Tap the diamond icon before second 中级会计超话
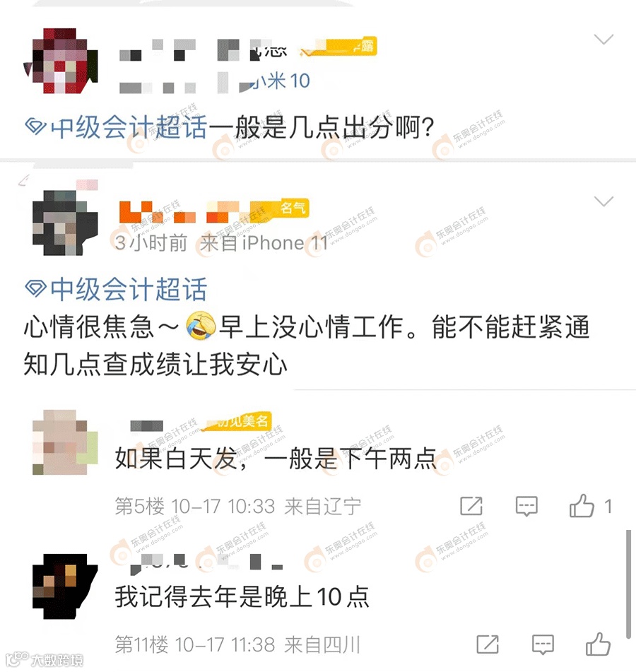Image resolution: width=636 pixels, height=672 pixels. pyautogui.click(x=35, y=288)
